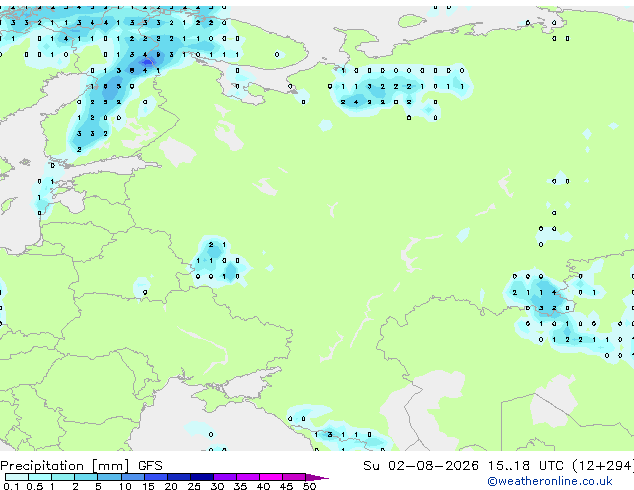The height and width of the screenshot is (490, 634).
Task: Click the legend label "15"
Action: pos(148,486)
